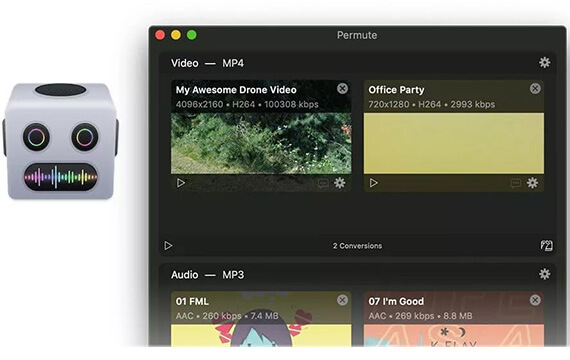
Task: Select the Office Party yellow thumbnail
Action: [454, 143]
